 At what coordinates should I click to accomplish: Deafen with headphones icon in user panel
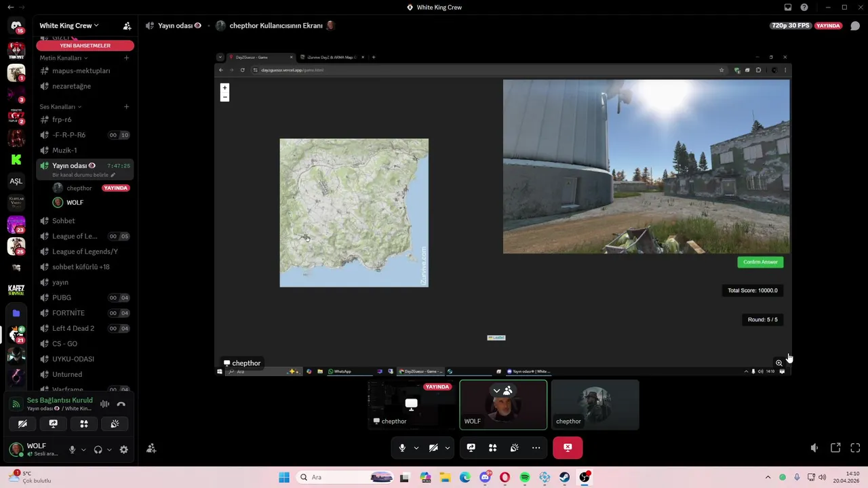click(x=98, y=449)
